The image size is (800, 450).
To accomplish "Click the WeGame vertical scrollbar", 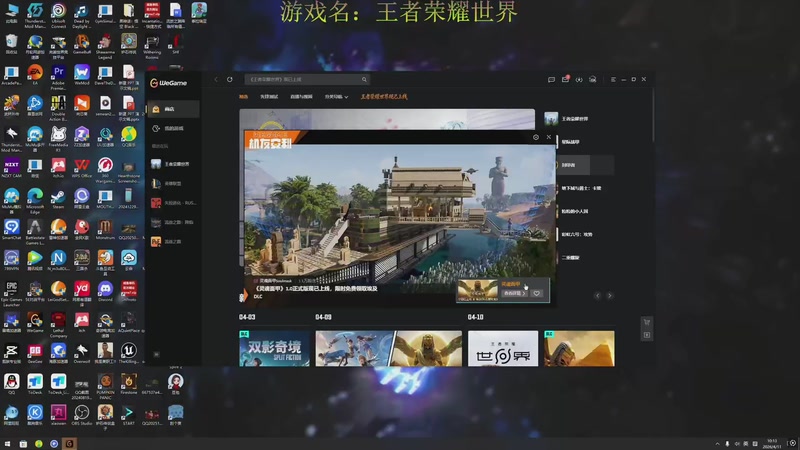I will 653,115.
